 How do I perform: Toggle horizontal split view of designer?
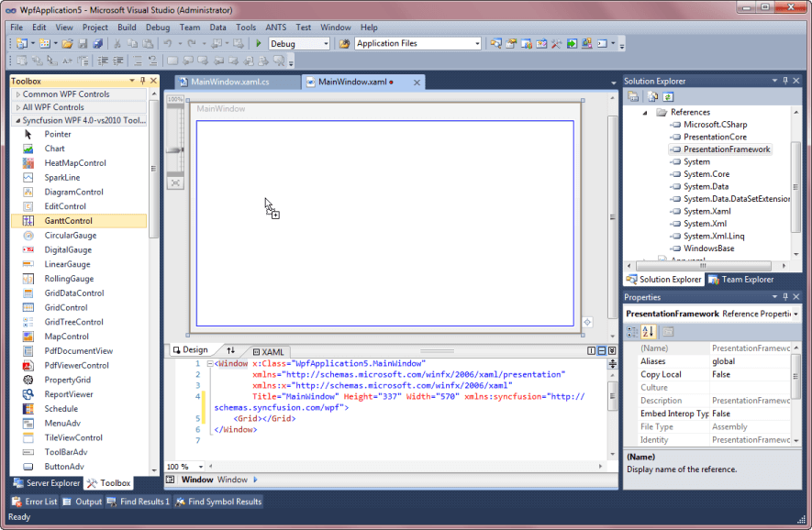pyautogui.click(x=602, y=351)
